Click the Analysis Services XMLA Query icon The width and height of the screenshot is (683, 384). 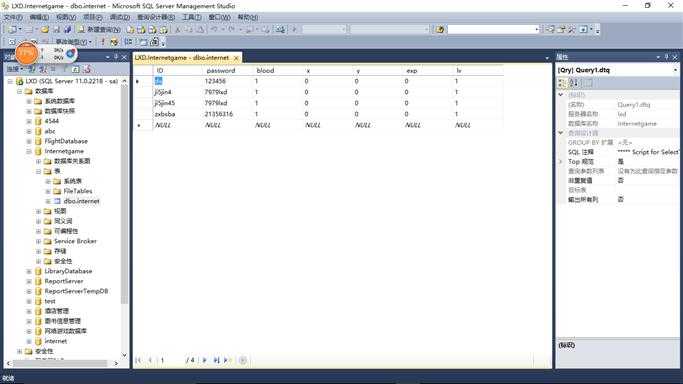(163, 30)
